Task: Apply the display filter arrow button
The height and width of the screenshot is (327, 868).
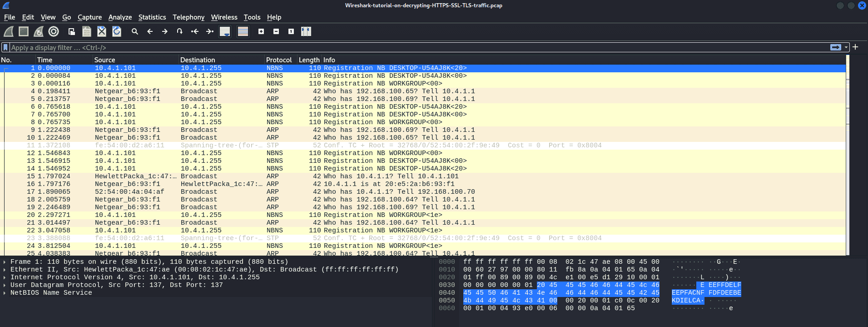Action: coord(835,47)
